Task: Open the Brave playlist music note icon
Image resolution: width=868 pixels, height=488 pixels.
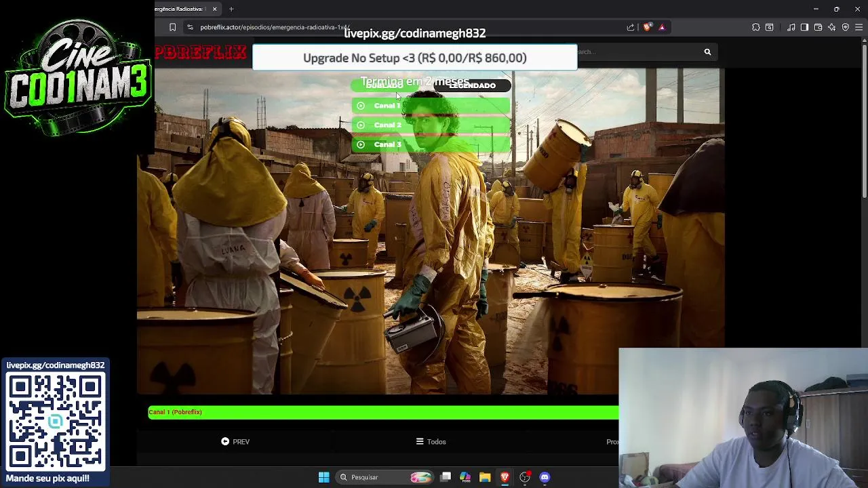Action: (791, 27)
